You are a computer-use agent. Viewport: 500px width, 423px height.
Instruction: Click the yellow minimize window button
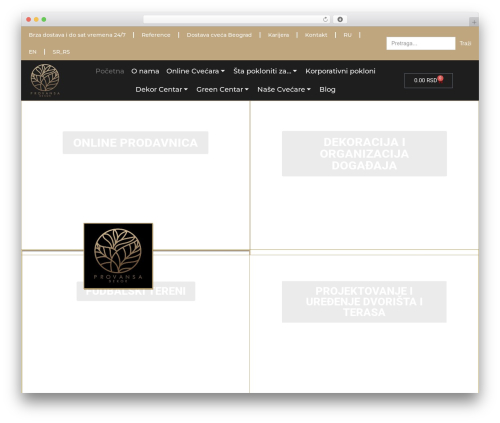click(x=36, y=20)
